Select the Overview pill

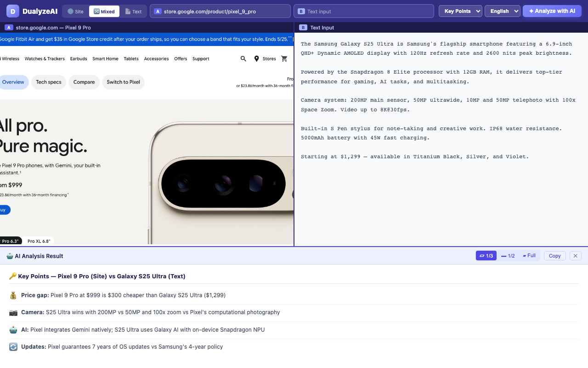[13, 82]
